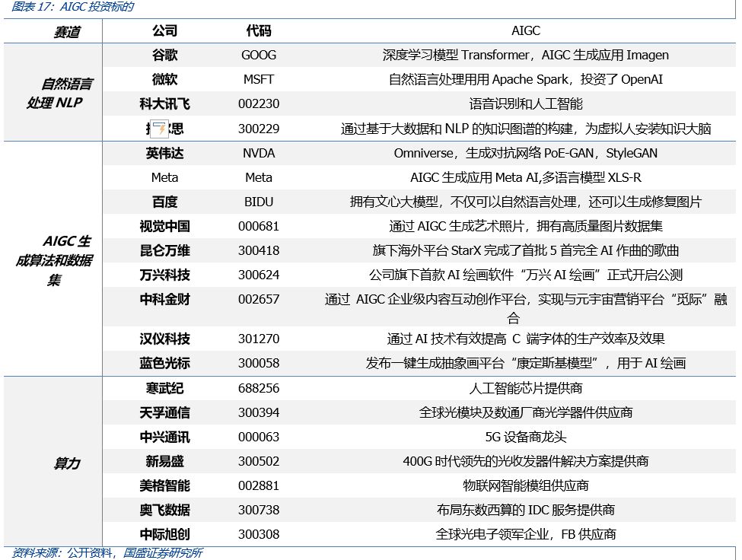
Task: Select the 英伟达 row entry
Action: (x=164, y=153)
